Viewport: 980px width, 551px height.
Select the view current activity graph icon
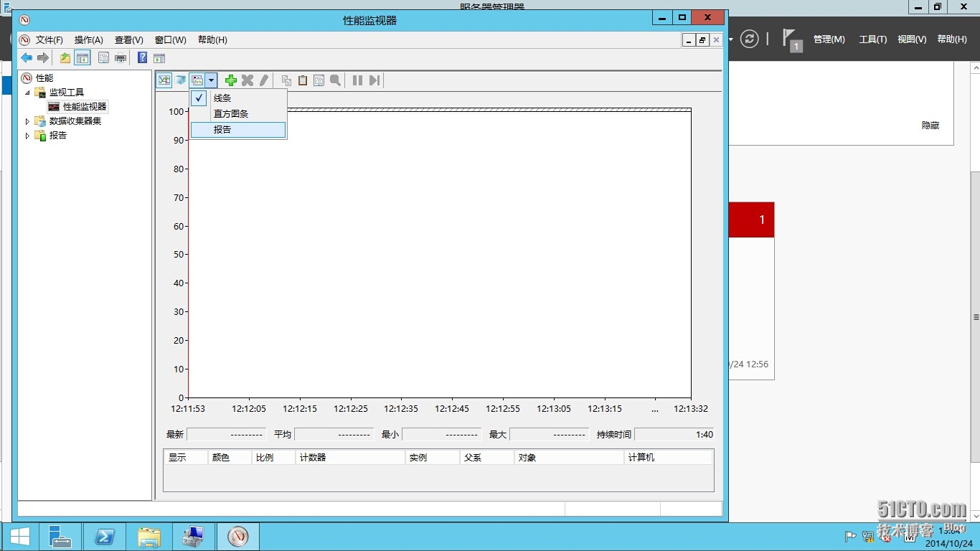point(164,80)
